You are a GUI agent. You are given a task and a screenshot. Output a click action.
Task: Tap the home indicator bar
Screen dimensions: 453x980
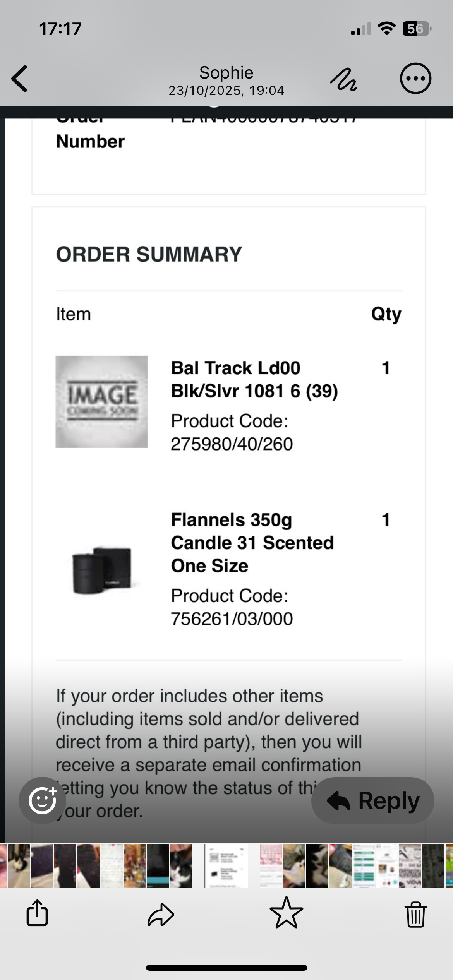click(x=226, y=968)
